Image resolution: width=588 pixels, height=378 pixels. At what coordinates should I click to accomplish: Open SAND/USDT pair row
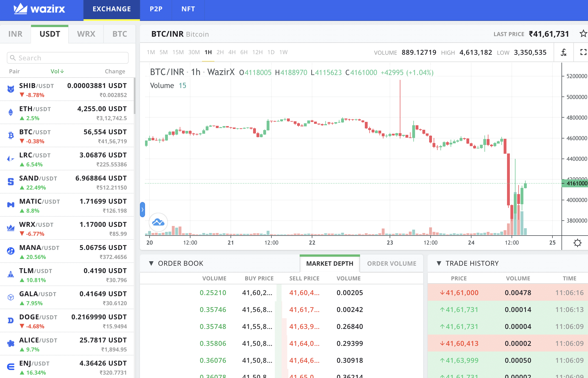click(67, 182)
